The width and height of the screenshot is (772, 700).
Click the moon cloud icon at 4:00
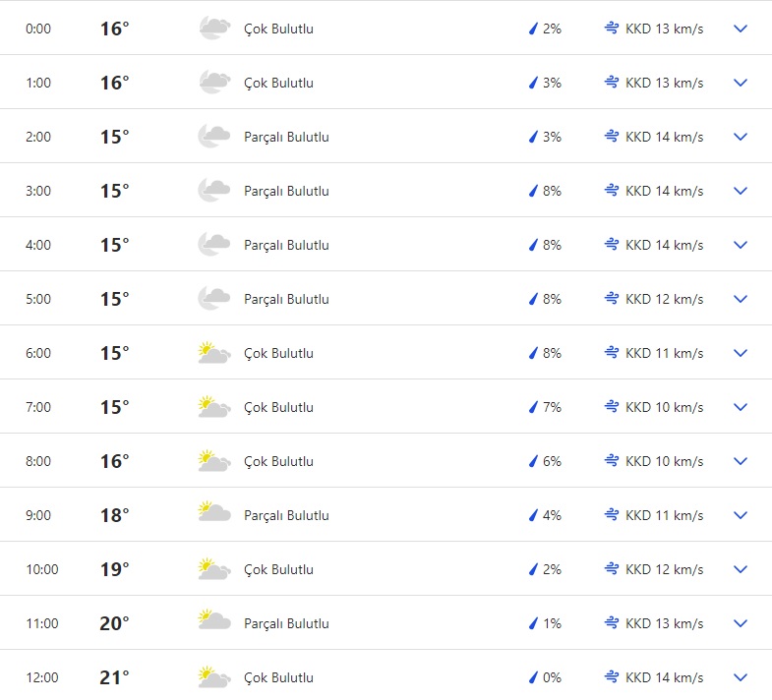click(213, 245)
